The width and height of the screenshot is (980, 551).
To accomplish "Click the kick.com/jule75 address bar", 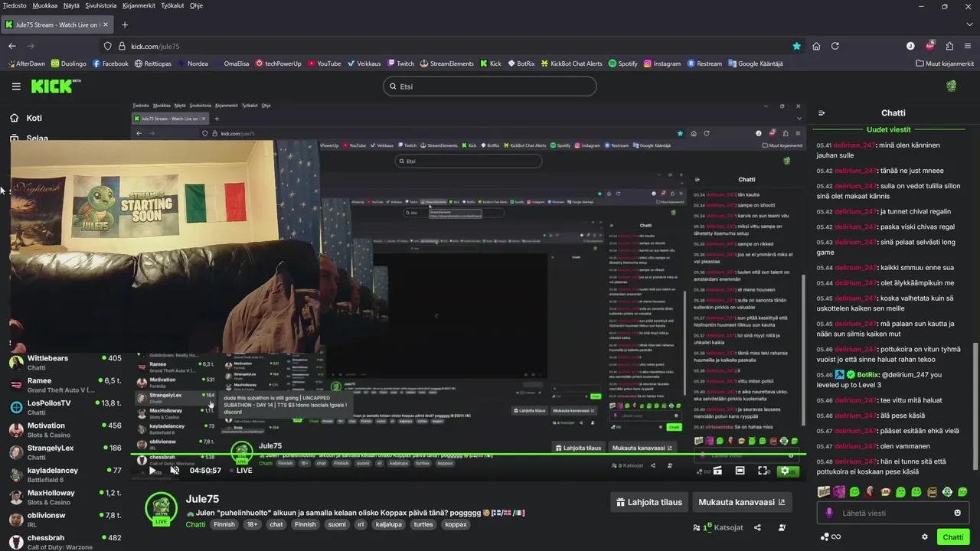I will pyautogui.click(x=444, y=46).
